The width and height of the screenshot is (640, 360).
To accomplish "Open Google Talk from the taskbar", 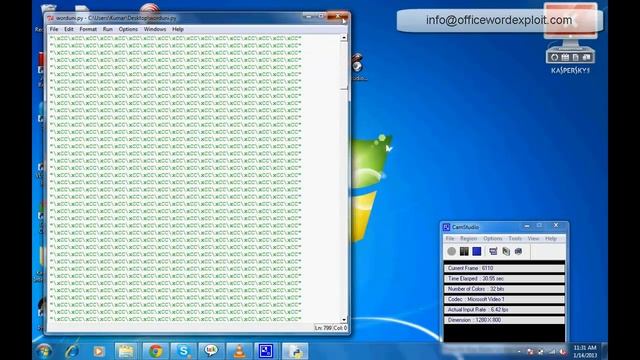I will click(211, 351).
